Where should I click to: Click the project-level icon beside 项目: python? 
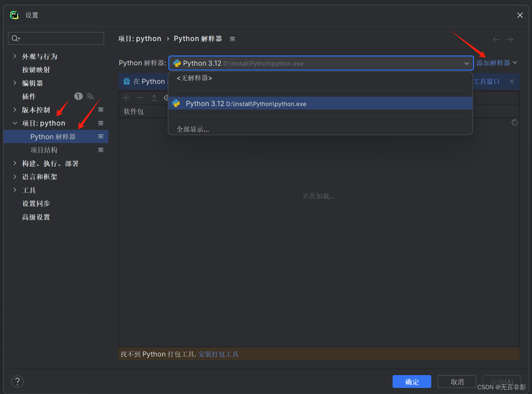point(101,123)
